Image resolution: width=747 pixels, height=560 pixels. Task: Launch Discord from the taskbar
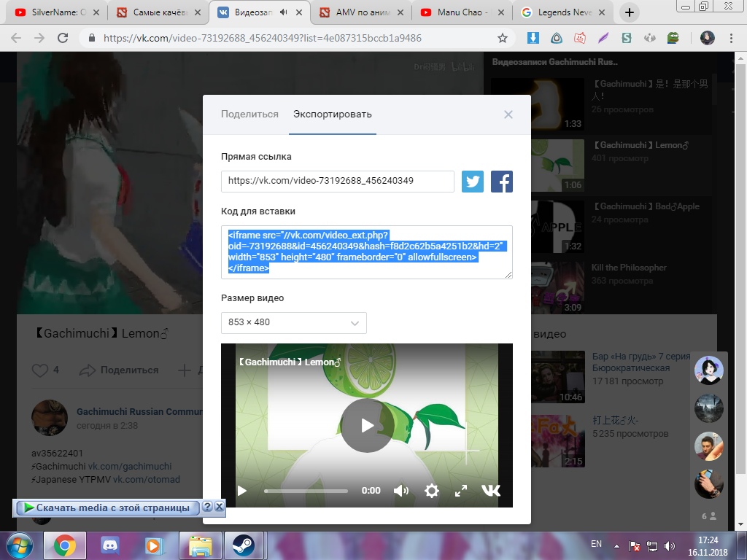click(110, 545)
